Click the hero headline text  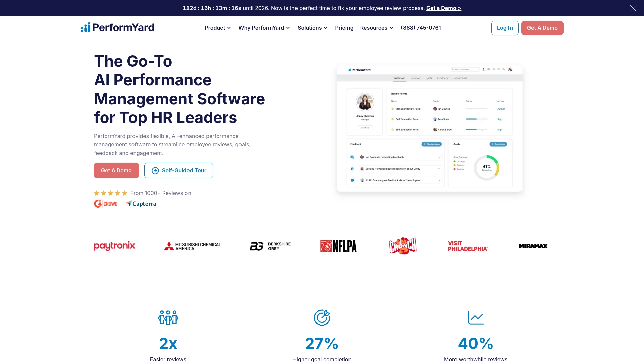179,89
